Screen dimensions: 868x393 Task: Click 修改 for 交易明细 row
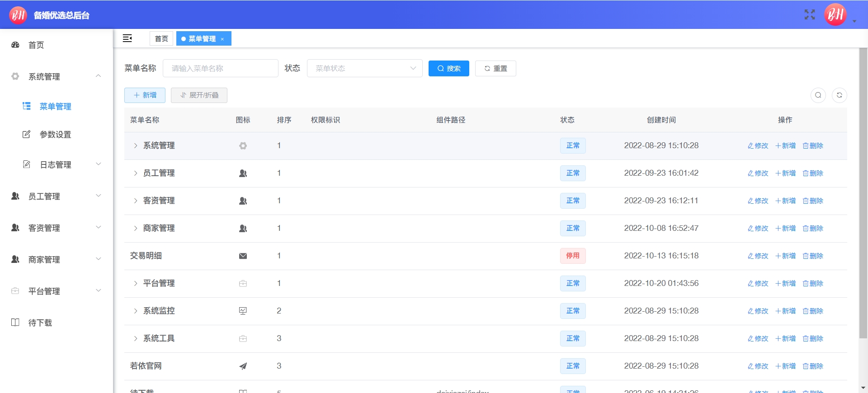pyautogui.click(x=758, y=256)
